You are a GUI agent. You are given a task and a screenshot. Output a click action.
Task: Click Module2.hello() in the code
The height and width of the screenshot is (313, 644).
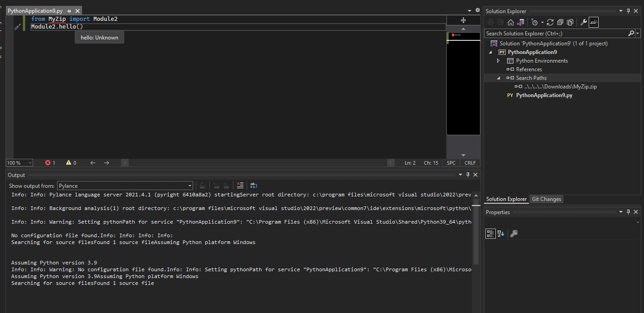click(x=57, y=27)
